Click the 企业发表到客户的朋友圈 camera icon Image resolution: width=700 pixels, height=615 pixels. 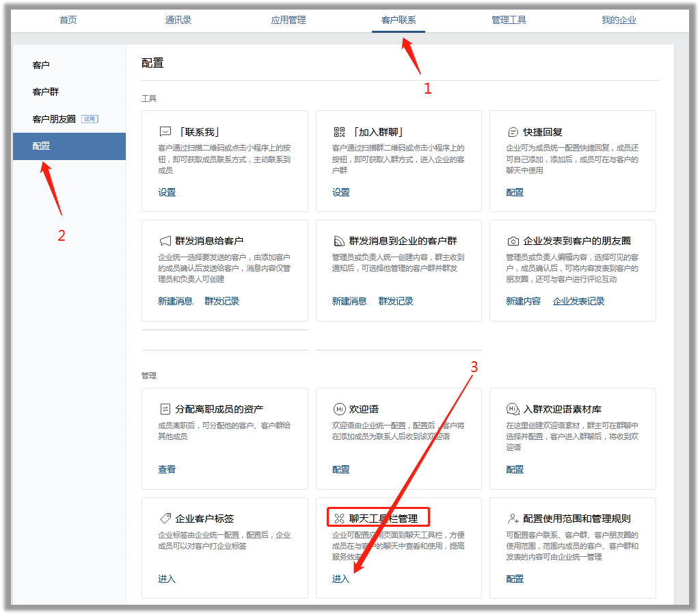point(513,241)
